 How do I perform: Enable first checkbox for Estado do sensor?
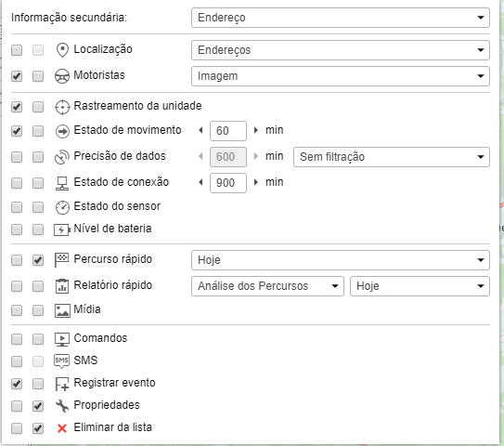coord(17,207)
